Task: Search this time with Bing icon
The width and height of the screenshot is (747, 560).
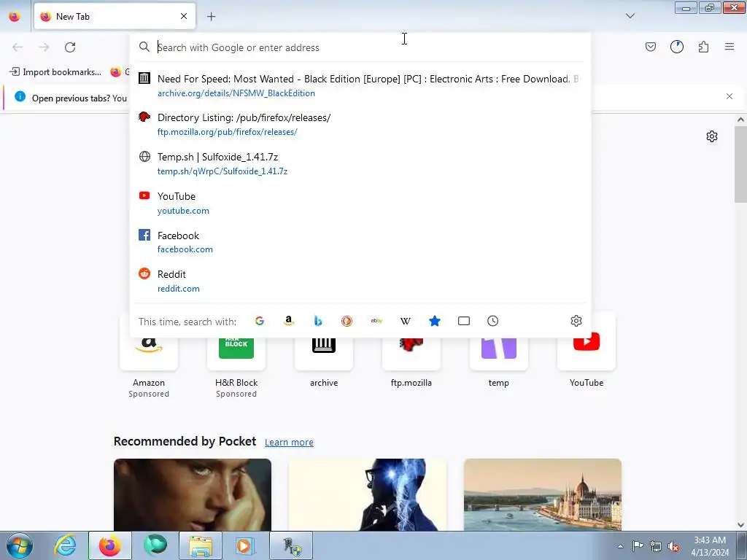Action: (x=318, y=321)
